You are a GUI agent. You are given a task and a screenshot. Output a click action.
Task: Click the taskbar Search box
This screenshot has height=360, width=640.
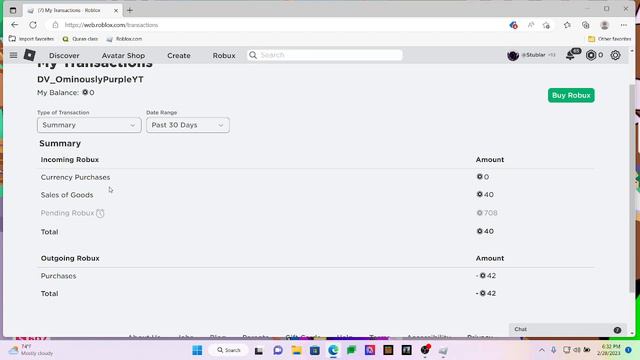pyautogui.click(x=228, y=350)
